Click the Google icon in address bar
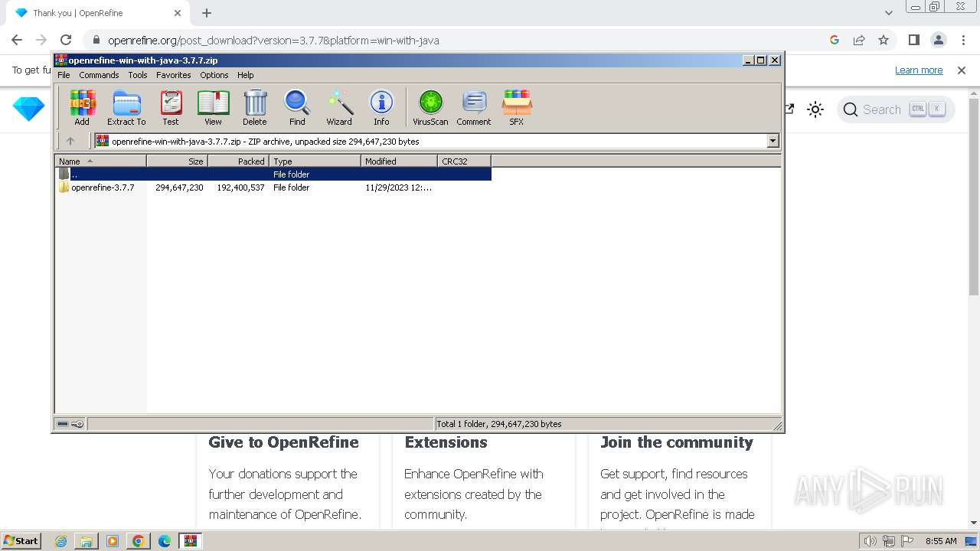This screenshot has width=980, height=551. [835, 40]
